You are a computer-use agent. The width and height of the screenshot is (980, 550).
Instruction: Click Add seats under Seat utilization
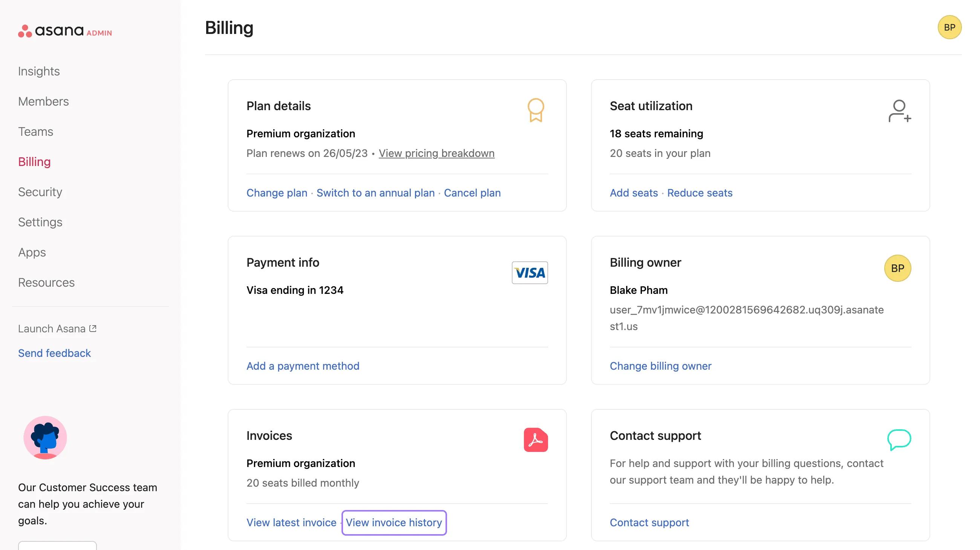pos(634,193)
